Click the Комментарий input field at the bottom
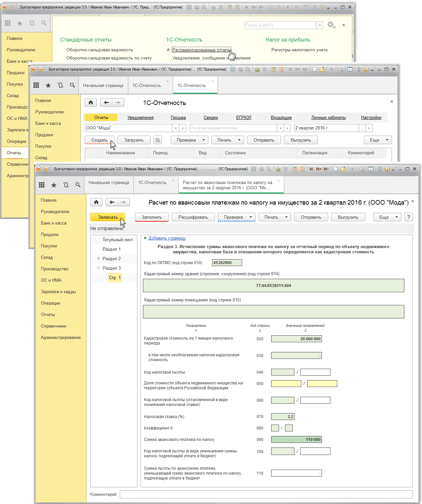Image resolution: width=422 pixels, height=504 pixels. (x=266, y=494)
